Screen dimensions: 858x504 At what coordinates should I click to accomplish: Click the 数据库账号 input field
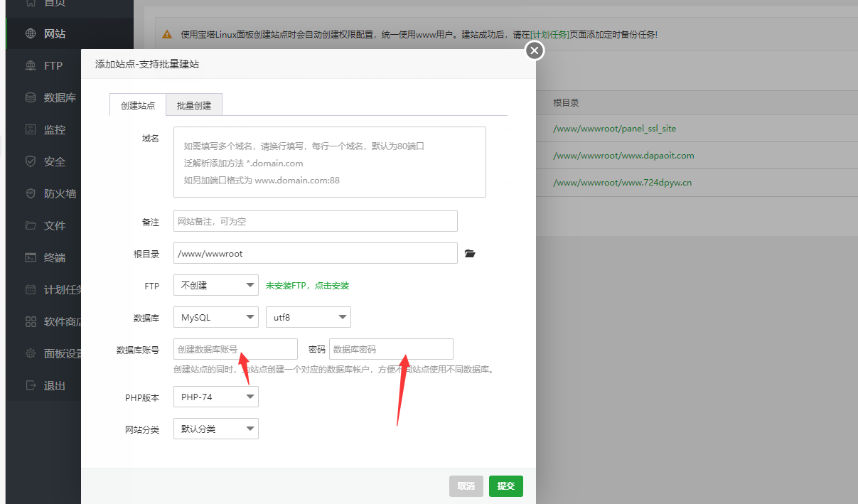[235, 349]
